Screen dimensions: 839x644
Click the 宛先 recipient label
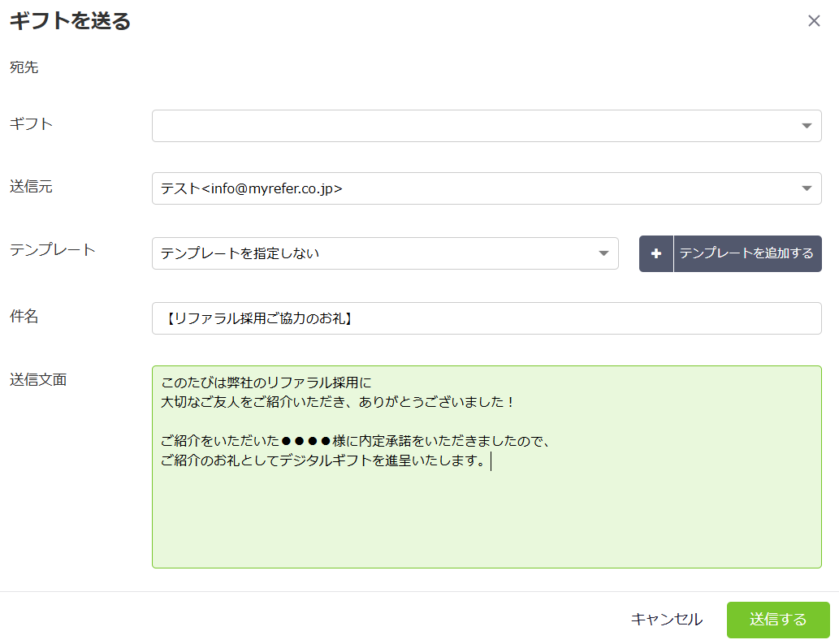click(x=24, y=67)
